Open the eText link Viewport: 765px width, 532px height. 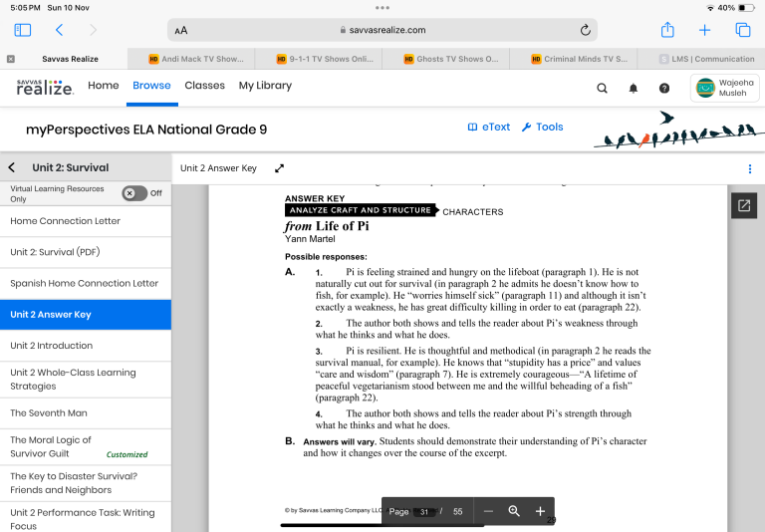(488, 128)
